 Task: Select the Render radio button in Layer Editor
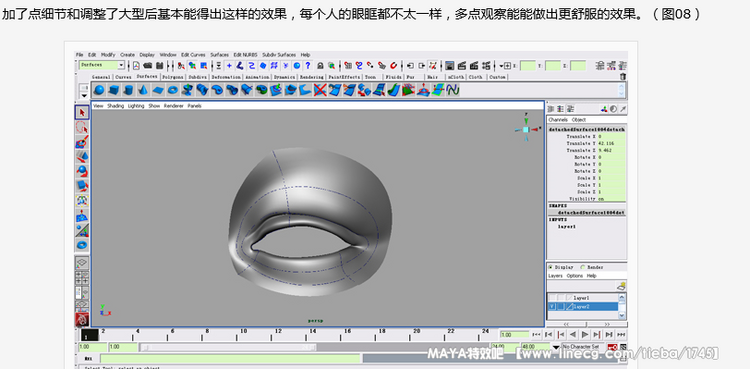(583, 267)
